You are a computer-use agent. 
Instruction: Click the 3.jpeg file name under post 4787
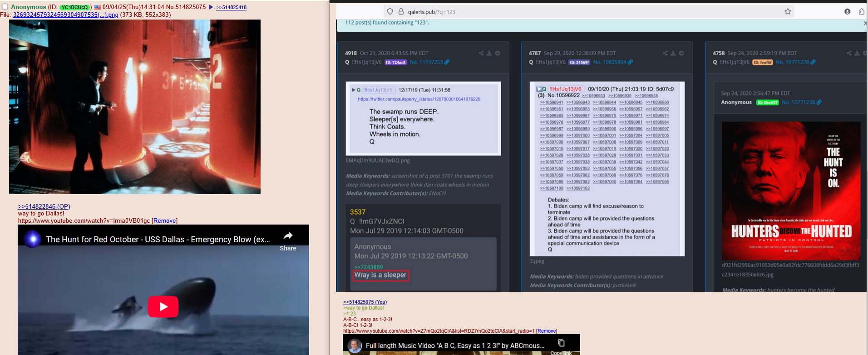537,261
